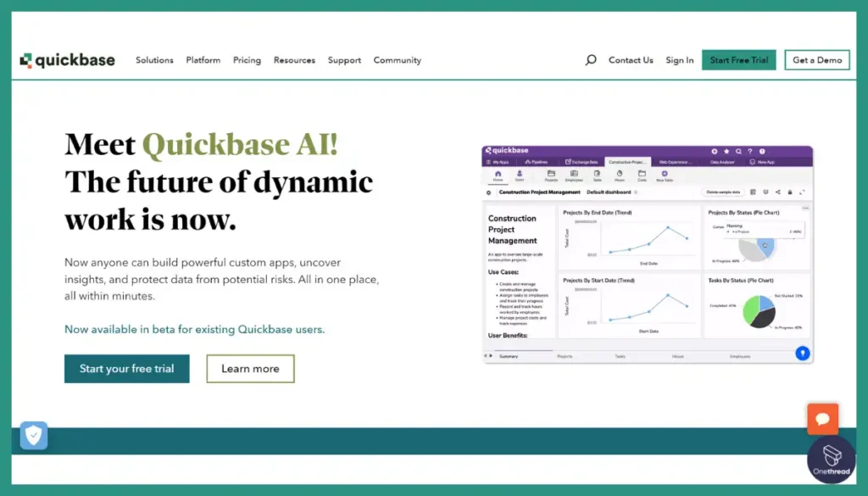868x496 pixels.
Task: Click the fullscreen expand icon on dashboard
Action: tap(802, 192)
